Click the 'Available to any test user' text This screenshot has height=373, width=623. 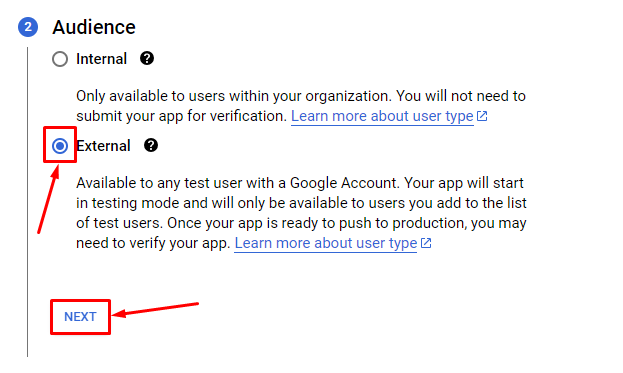159,183
